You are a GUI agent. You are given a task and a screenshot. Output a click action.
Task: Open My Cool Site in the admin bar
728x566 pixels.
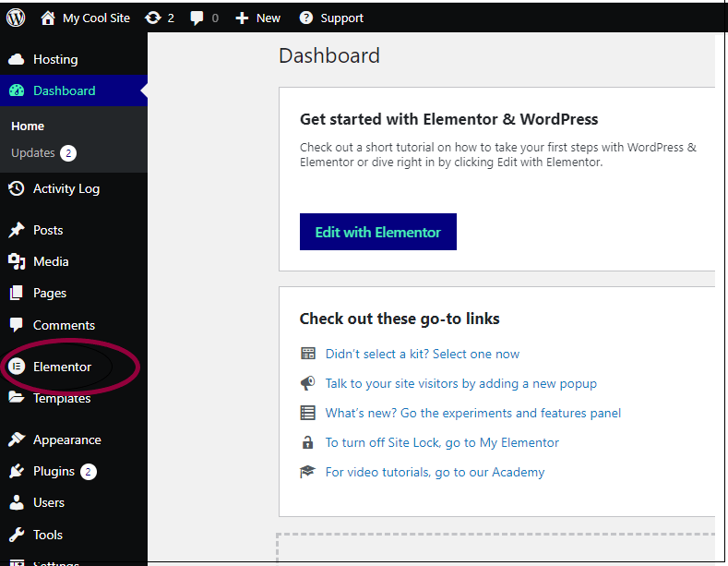coord(96,18)
